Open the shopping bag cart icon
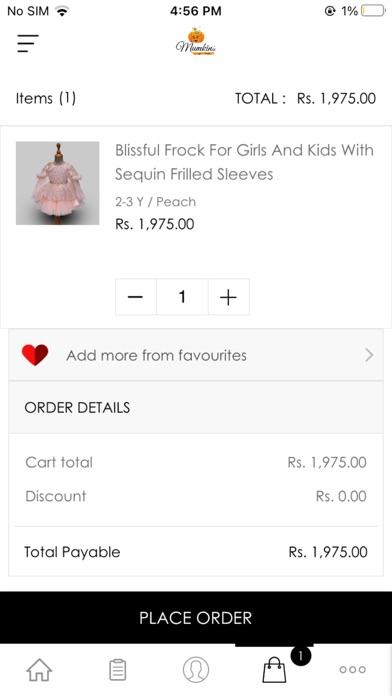 coord(274,669)
